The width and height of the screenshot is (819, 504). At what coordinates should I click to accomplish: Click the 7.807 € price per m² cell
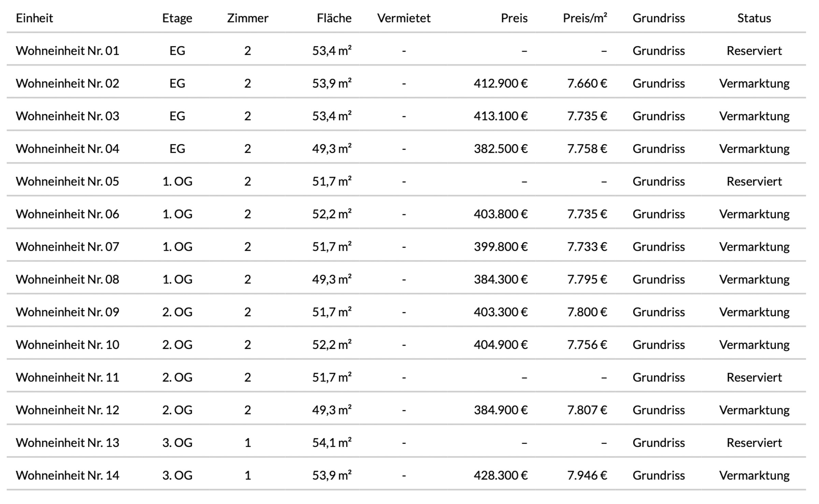tap(587, 410)
